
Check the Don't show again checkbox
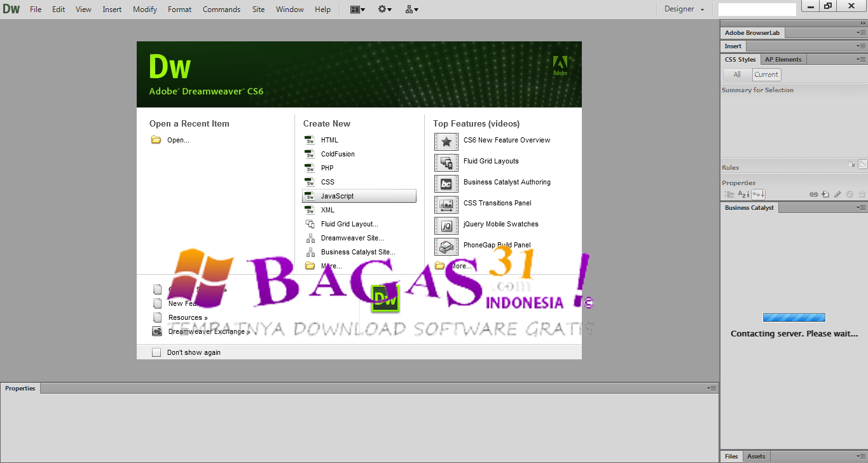[x=156, y=352]
